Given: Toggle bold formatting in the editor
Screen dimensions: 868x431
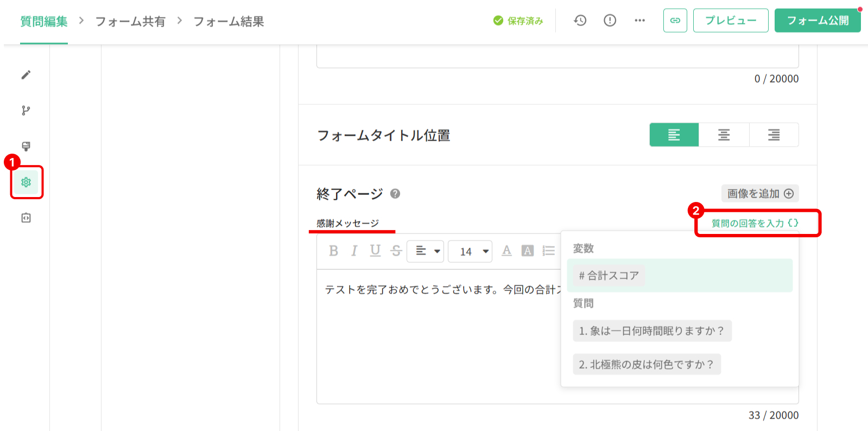Looking at the screenshot, I should pyautogui.click(x=333, y=251).
